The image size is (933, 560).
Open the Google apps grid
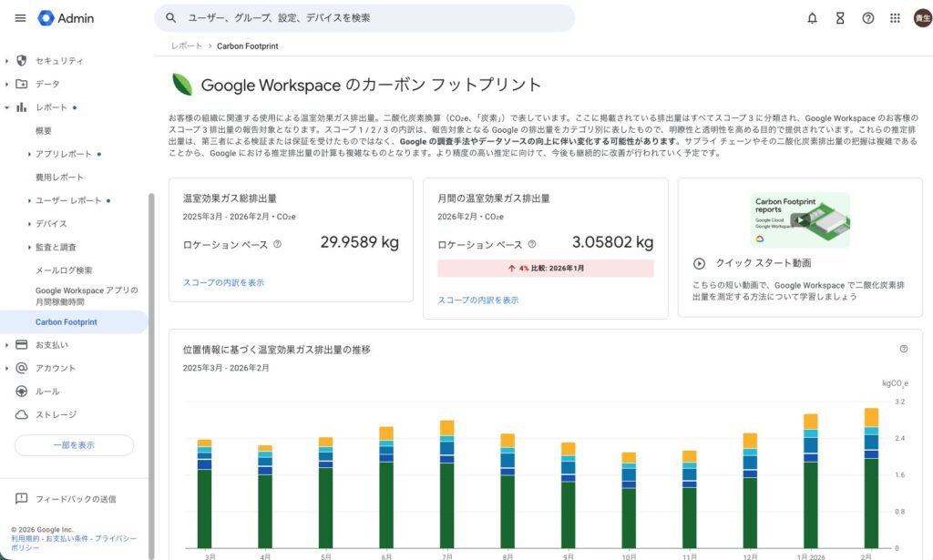[895, 18]
